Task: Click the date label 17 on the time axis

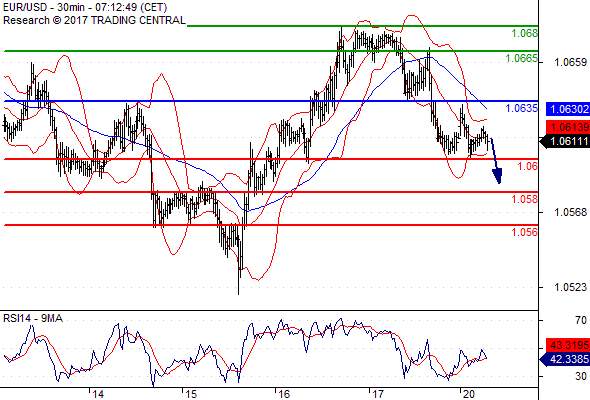Action: tap(377, 394)
